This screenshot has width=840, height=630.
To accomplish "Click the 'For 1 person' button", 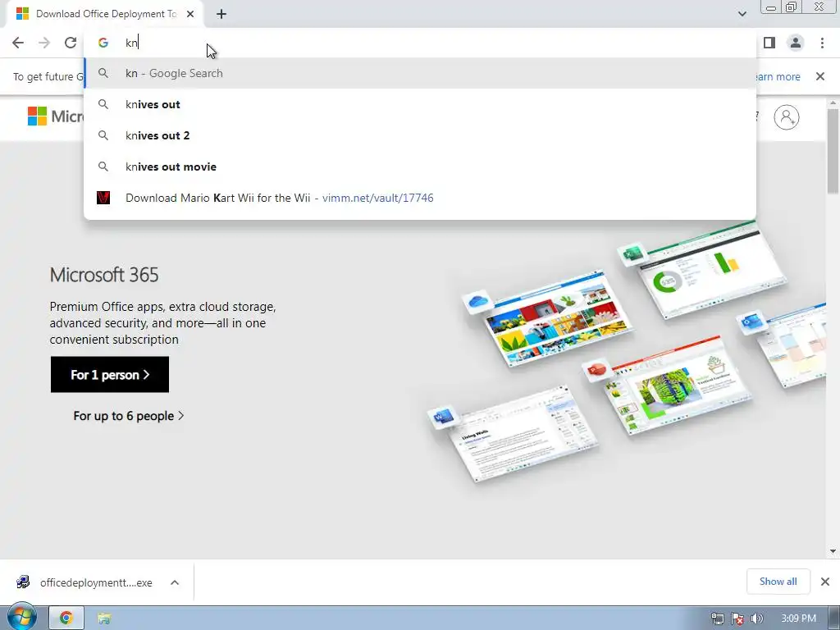I will [x=110, y=374].
